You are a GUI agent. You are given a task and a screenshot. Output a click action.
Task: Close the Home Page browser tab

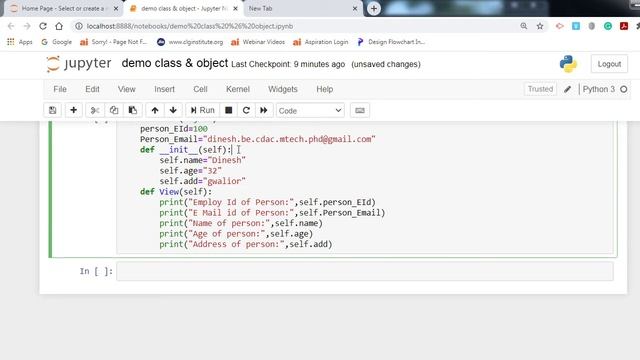(x=116, y=8)
